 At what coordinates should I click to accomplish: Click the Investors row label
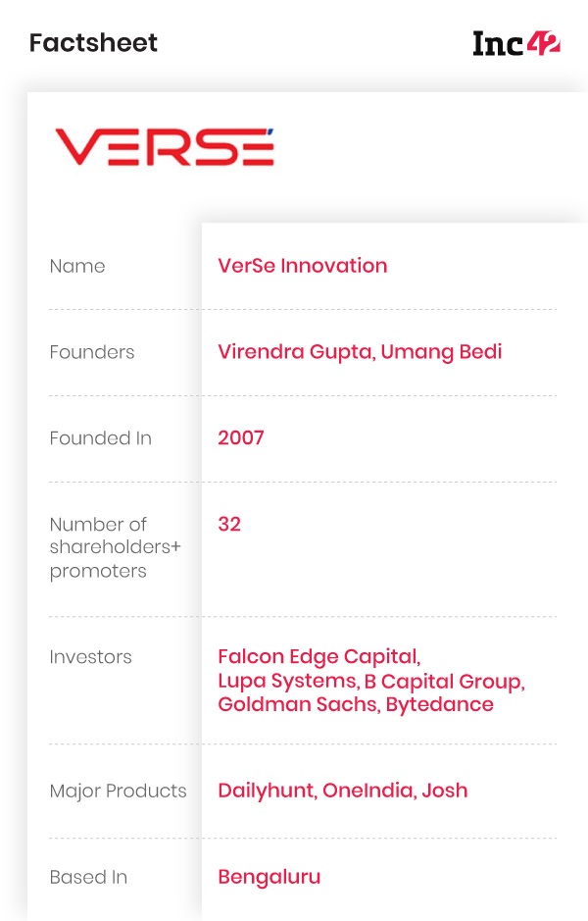(x=91, y=657)
